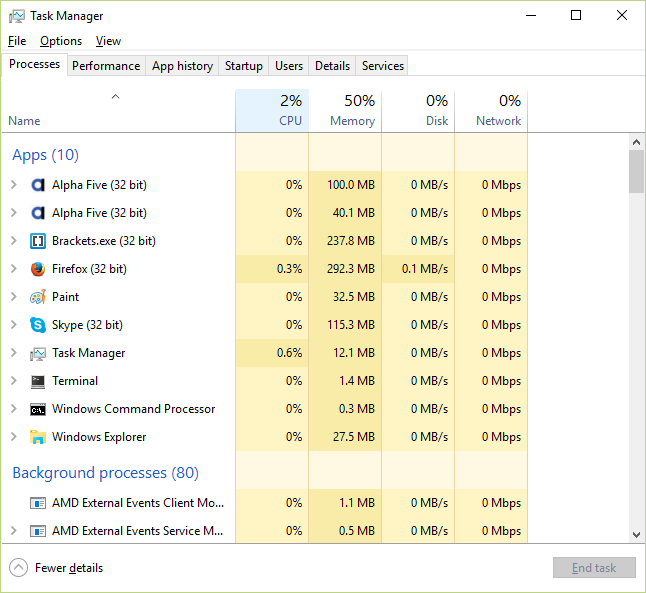
Task: Expand the Alpha Five entry using 40.1 MB
Action: click(x=14, y=213)
